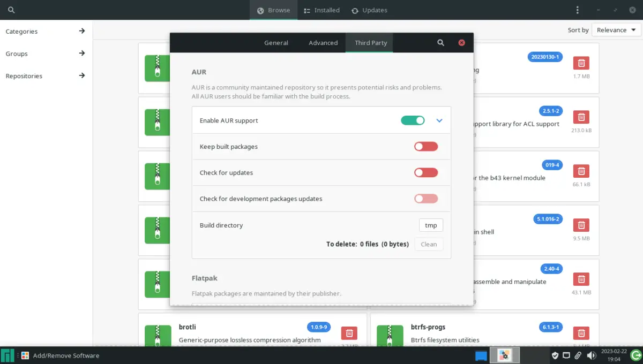Close the preferences dialog with red X
Screen dimensions: 643x364
tap(461, 43)
